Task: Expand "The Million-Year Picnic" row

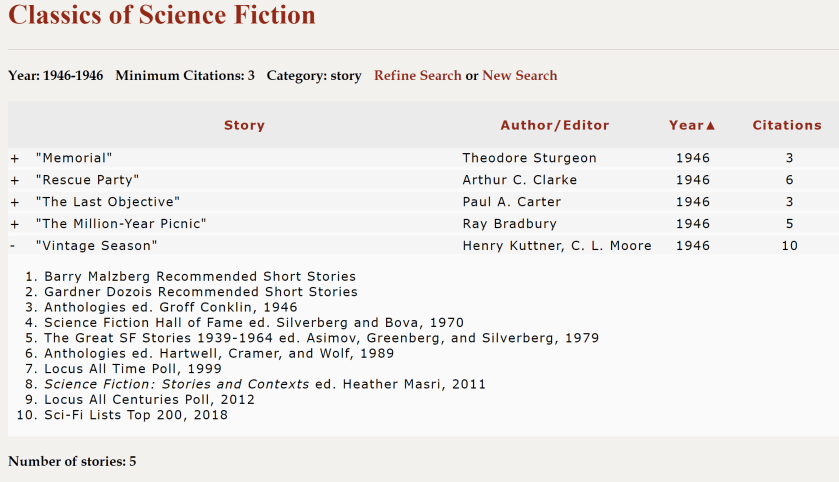Action: (14, 224)
